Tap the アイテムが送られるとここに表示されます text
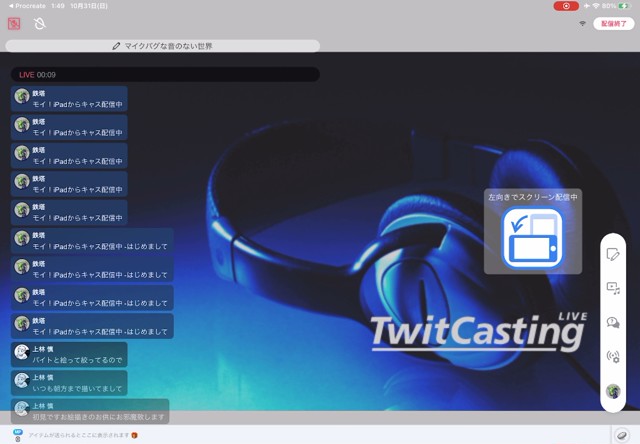640x444 pixels. click(x=79, y=435)
